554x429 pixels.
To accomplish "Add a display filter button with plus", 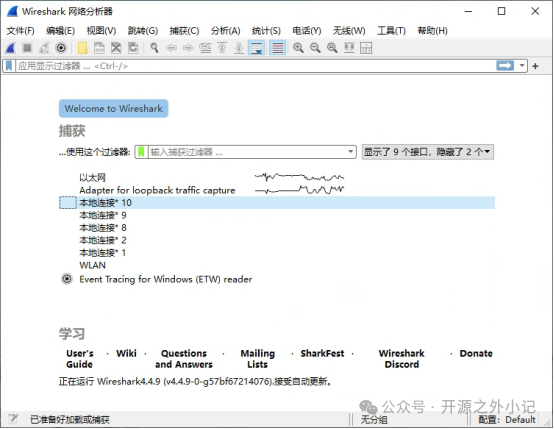I will coord(536,66).
